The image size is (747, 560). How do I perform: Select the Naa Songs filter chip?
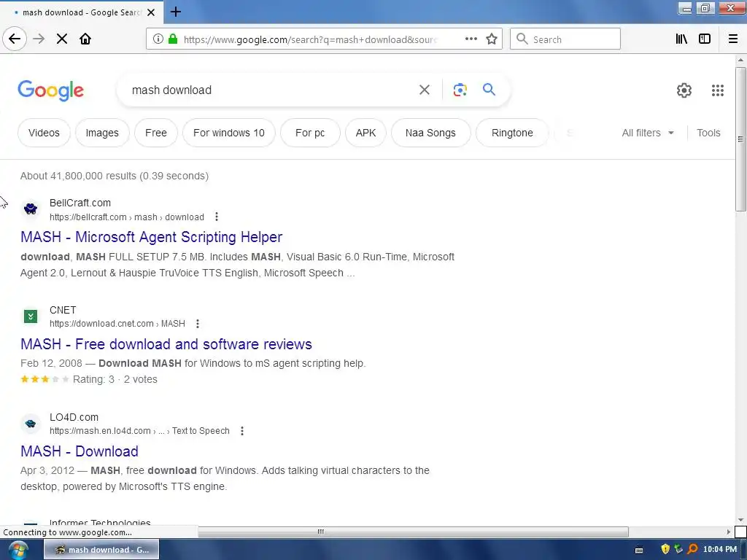click(430, 133)
